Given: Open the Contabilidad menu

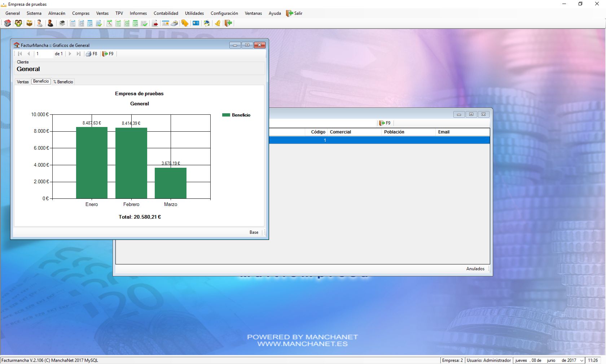Looking at the screenshot, I should (x=166, y=13).
